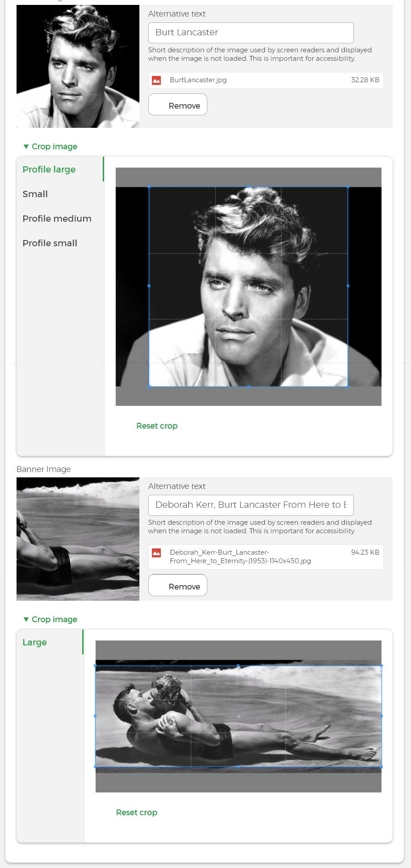Image resolution: width=411 pixels, height=868 pixels.
Task: Click the Burt Lancaster portrait thumbnail
Action: point(78,67)
